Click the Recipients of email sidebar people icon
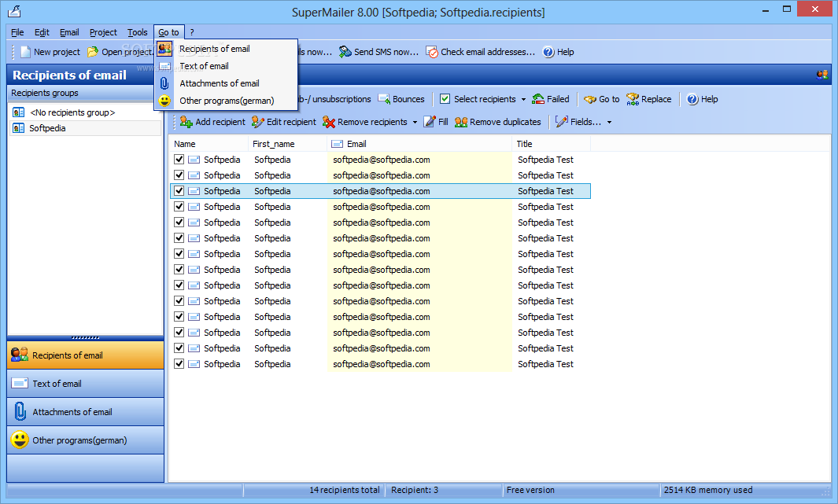 pos(20,355)
